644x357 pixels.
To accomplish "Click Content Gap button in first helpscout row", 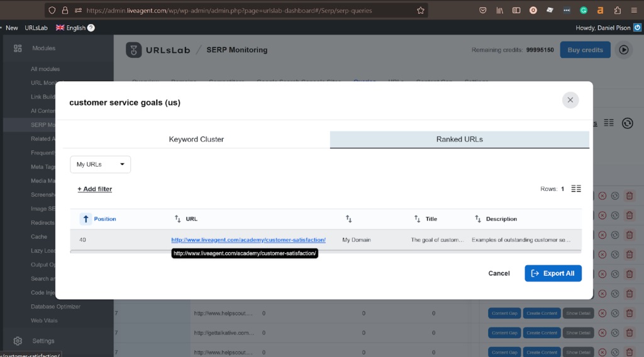I will tap(504, 314).
